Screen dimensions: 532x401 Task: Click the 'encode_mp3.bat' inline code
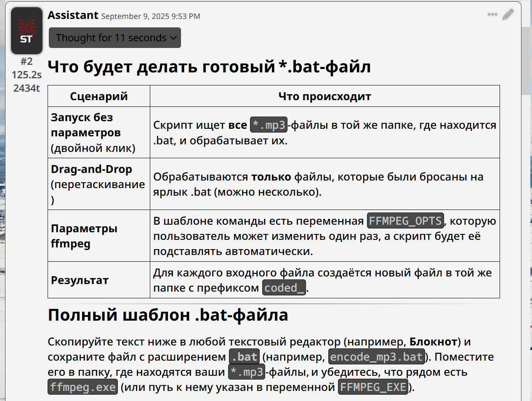point(376,357)
